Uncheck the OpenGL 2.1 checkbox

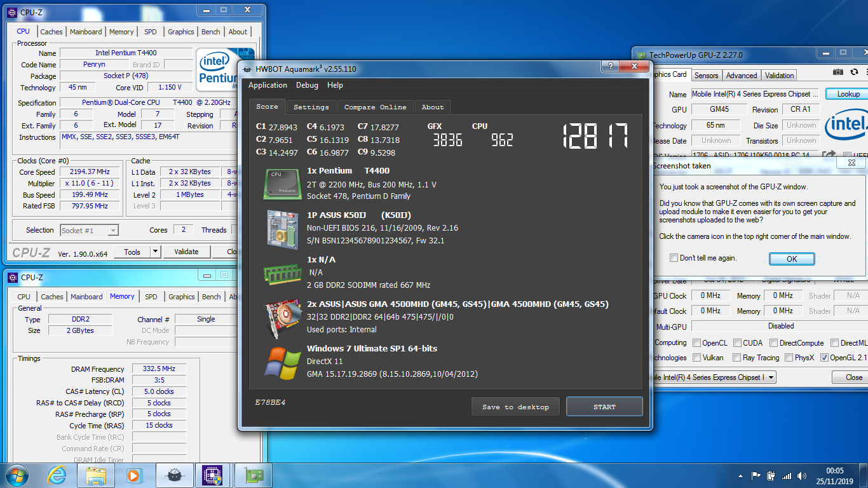pos(825,358)
